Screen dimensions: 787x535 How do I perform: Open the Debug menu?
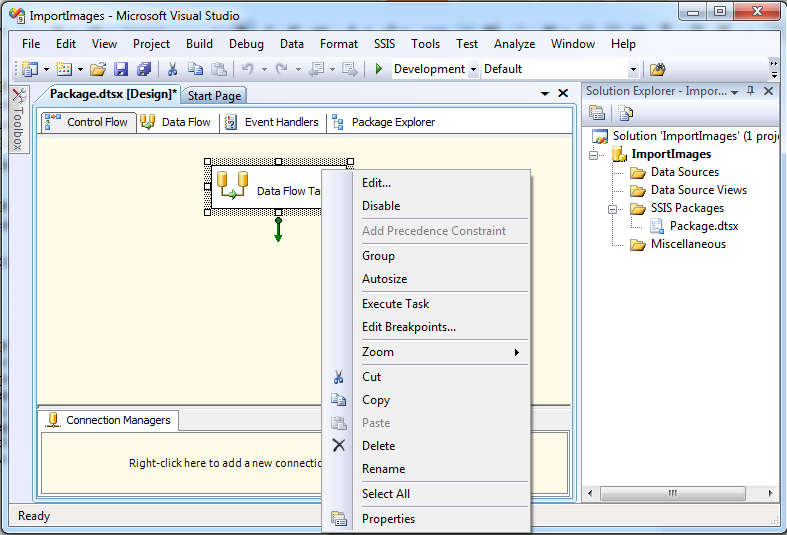[x=246, y=44]
